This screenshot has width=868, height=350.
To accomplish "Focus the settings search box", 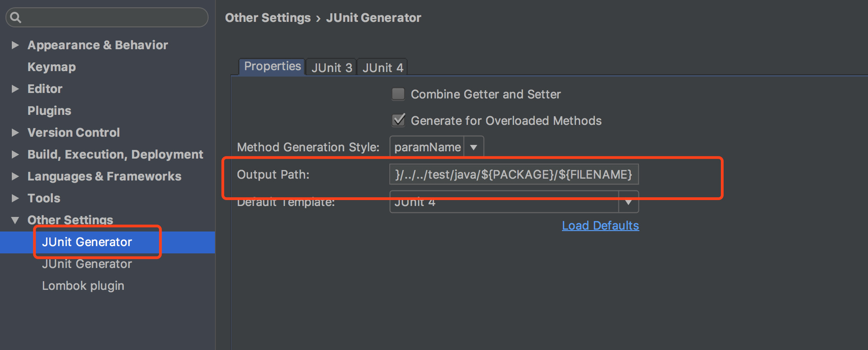I will pyautogui.click(x=112, y=18).
